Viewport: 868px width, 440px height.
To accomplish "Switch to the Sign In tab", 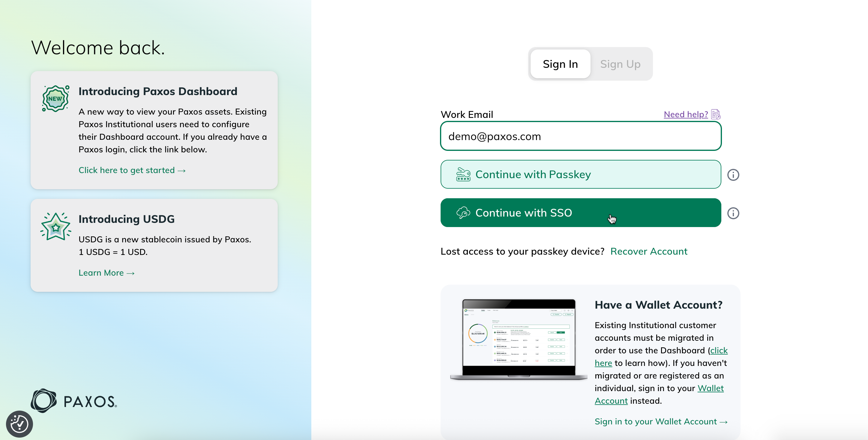I will [x=560, y=64].
